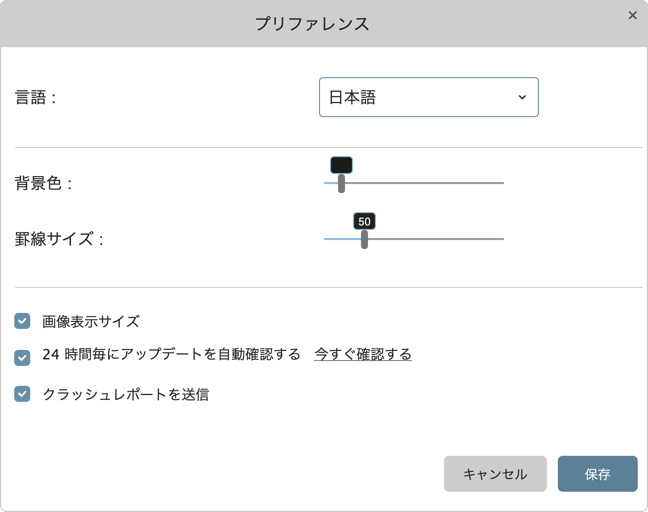Click the 今すぐ確認する link
The height and width of the screenshot is (512, 648).
point(363,354)
